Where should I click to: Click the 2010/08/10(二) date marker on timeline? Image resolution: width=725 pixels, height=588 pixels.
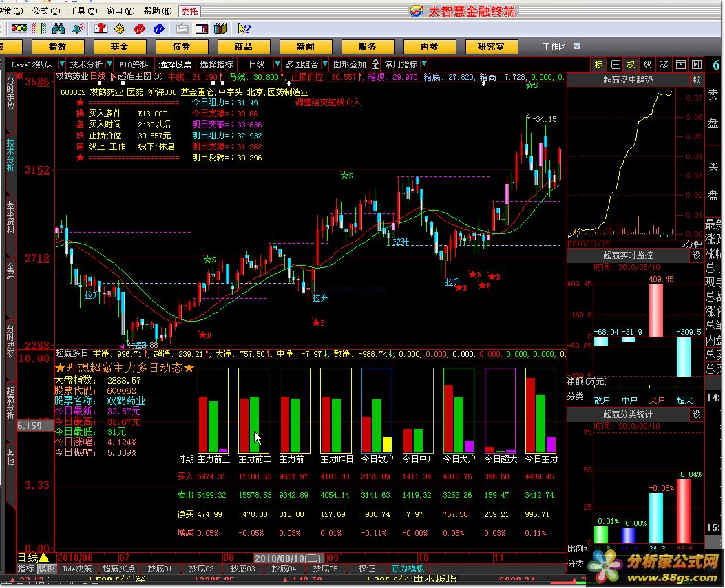(x=289, y=558)
